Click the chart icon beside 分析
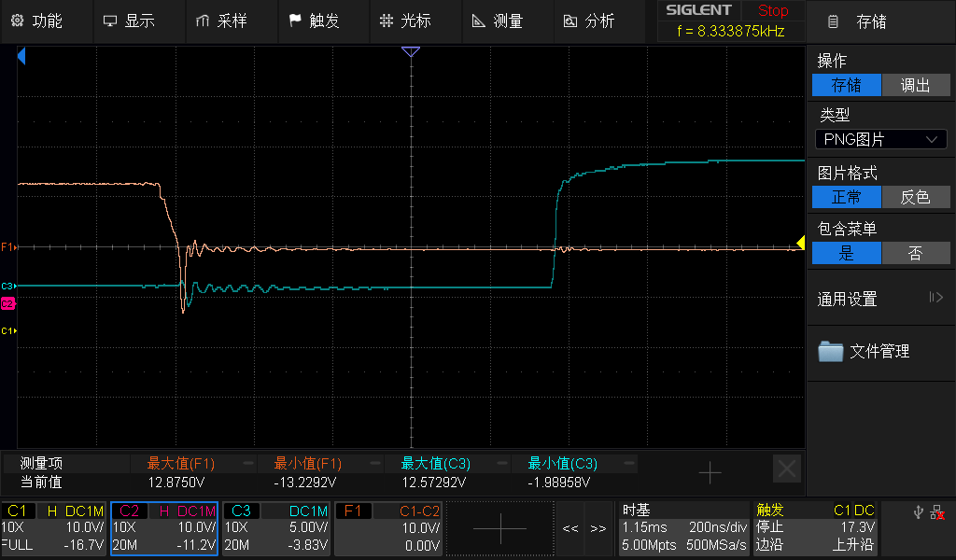956x560 pixels. (570, 21)
